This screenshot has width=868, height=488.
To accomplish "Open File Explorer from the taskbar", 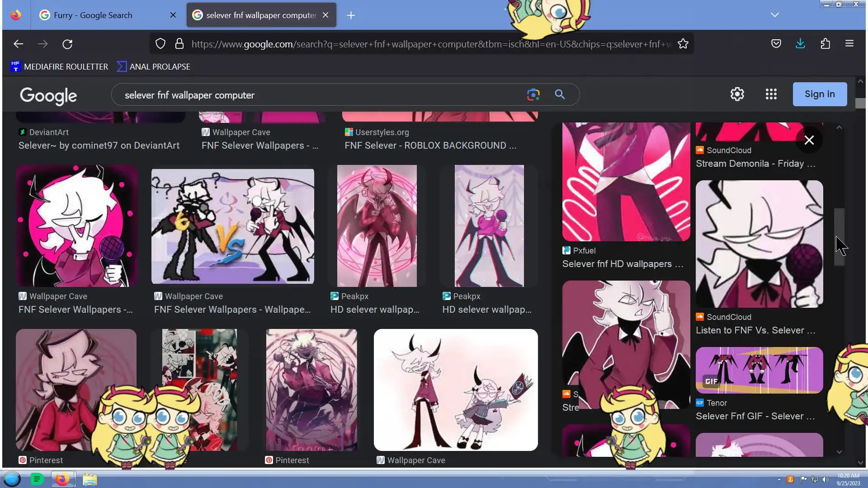I will click(90, 479).
